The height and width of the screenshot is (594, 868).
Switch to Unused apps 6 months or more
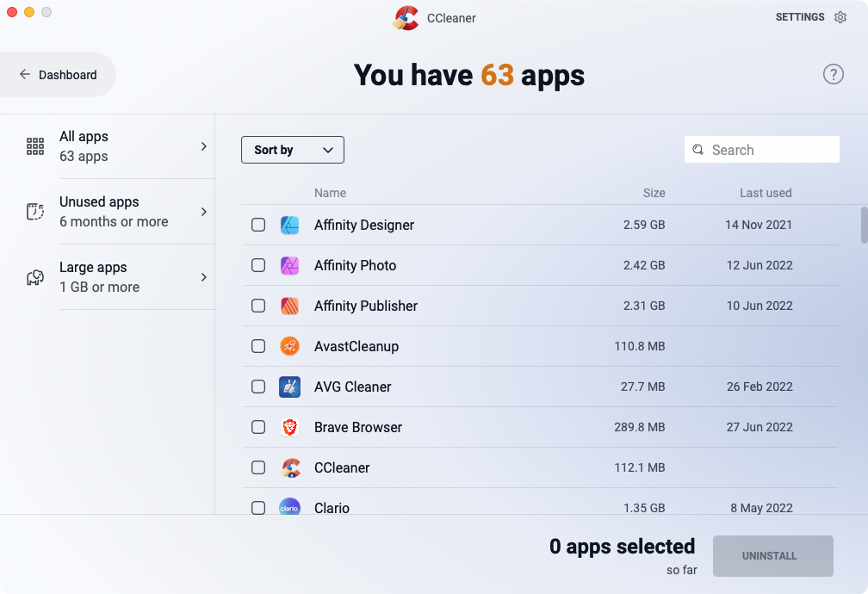pyautogui.click(x=108, y=212)
